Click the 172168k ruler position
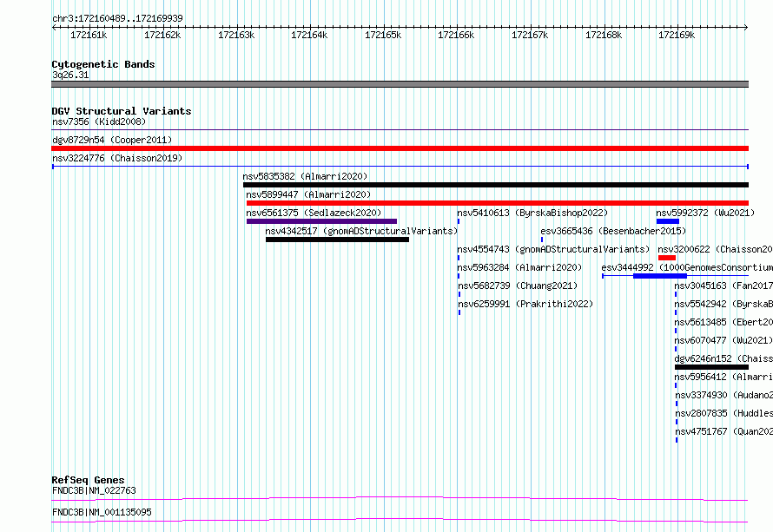 pyautogui.click(x=604, y=35)
